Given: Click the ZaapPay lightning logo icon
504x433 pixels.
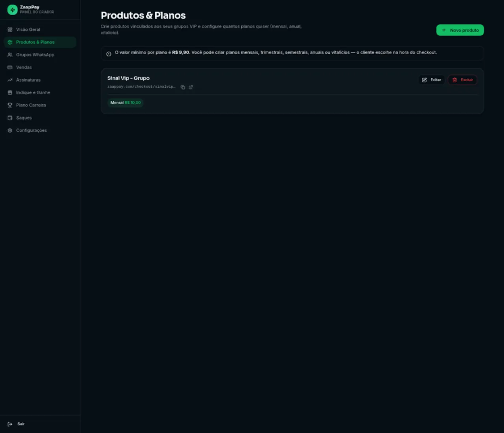Looking at the screenshot, I should pyautogui.click(x=13, y=9).
